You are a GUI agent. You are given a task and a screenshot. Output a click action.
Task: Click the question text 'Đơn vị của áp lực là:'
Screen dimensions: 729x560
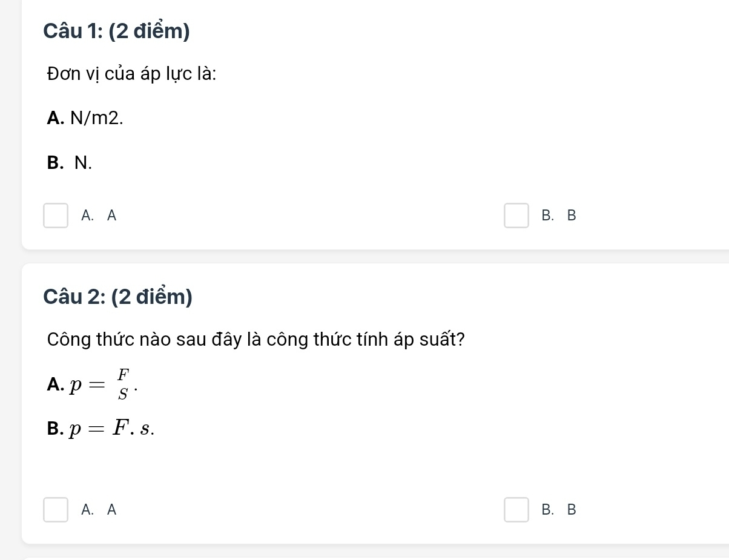[x=132, y=74]
